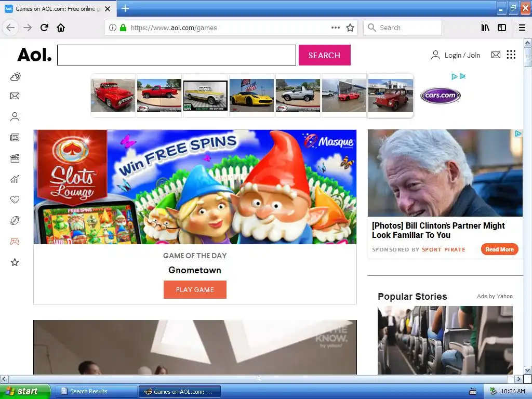Click the SPORT PIRATE sponsor link

click(444, 250)
